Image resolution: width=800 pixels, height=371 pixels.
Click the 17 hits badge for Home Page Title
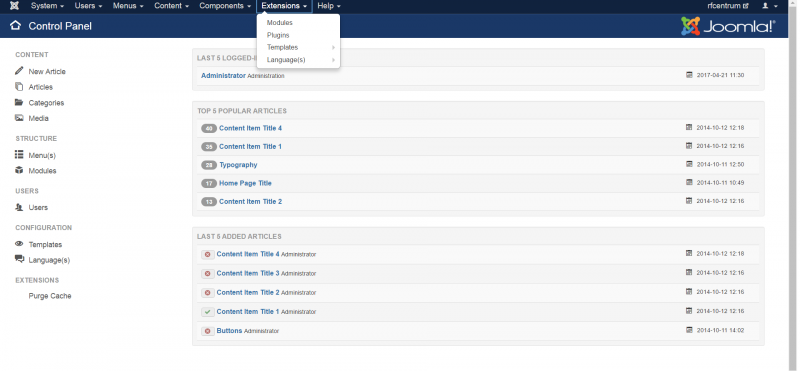tap(209, 184)
